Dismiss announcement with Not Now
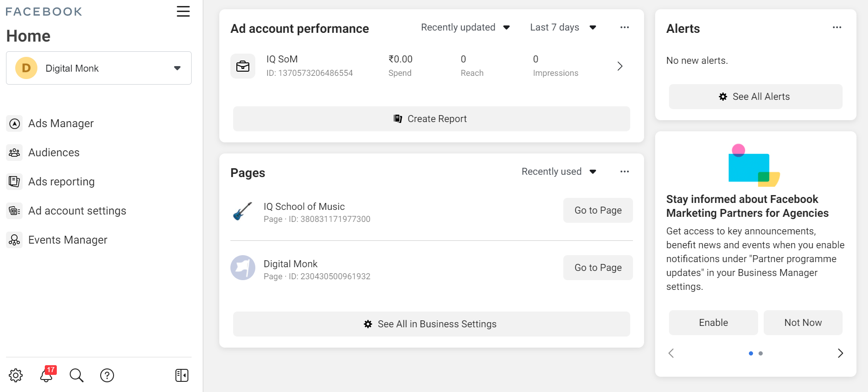Viewport: 868px width, 392px height. [x=803, y=323]
